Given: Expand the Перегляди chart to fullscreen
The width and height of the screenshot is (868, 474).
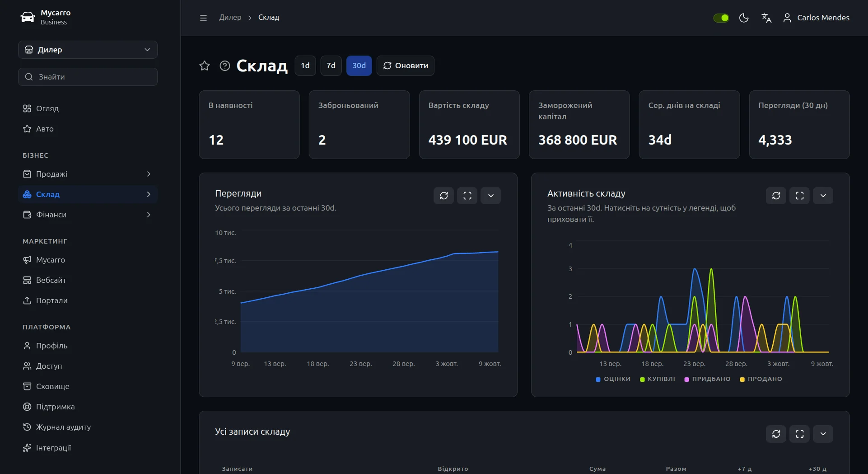Looking at the screenshot, I should point(467,196).
